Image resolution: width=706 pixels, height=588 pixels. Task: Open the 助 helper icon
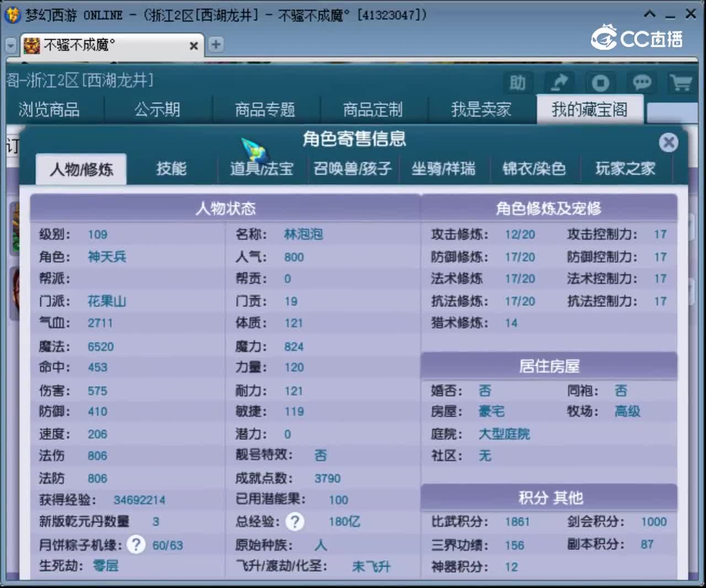point(517,83)
